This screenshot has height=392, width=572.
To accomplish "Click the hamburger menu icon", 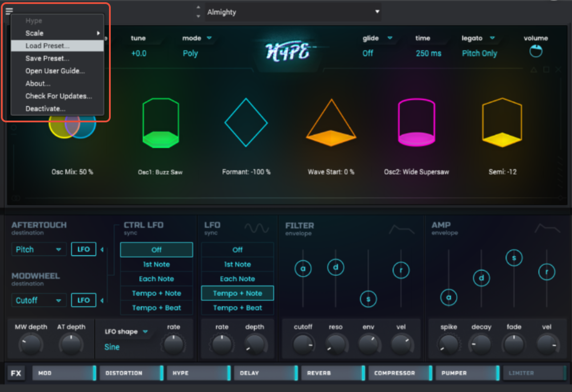I will click(x=9, y=12).
